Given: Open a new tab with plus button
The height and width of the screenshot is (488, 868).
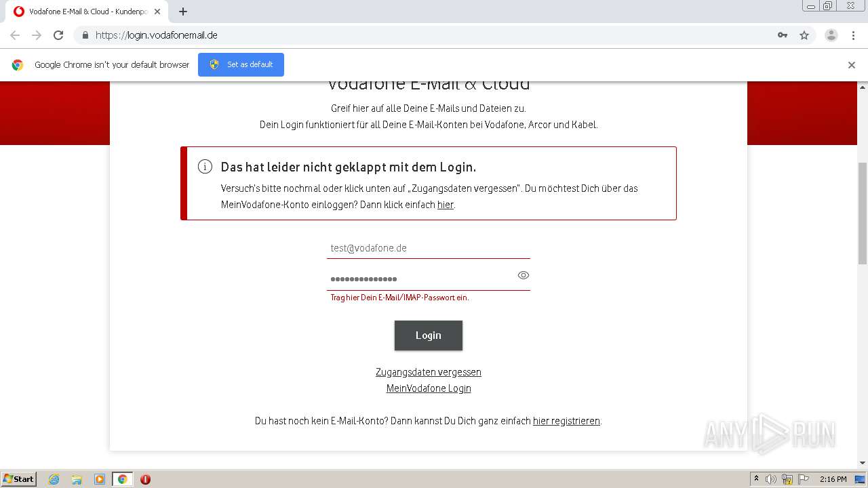Looking at the screenshot, I should pyautogui.click(x=183, y=12).
